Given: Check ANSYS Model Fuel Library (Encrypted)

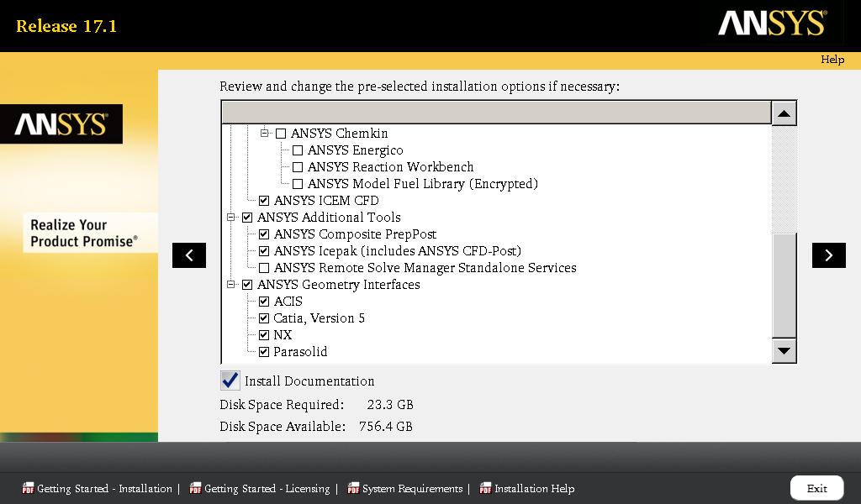Looking at the screenshot, I should point(298,184).
